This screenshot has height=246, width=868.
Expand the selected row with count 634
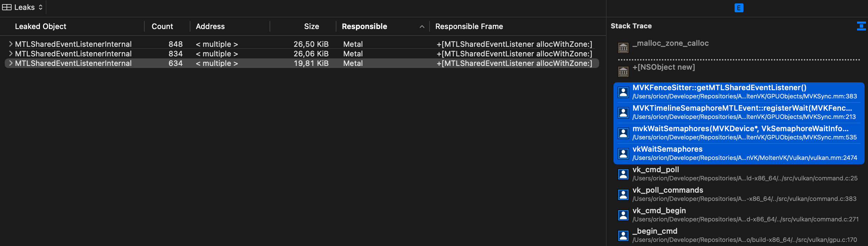click(10, 63)
